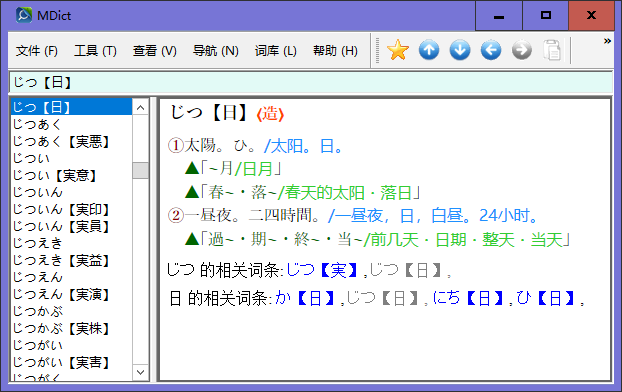
Task: Select じついん【実印】 entry
Action: [x=71, y=209]
